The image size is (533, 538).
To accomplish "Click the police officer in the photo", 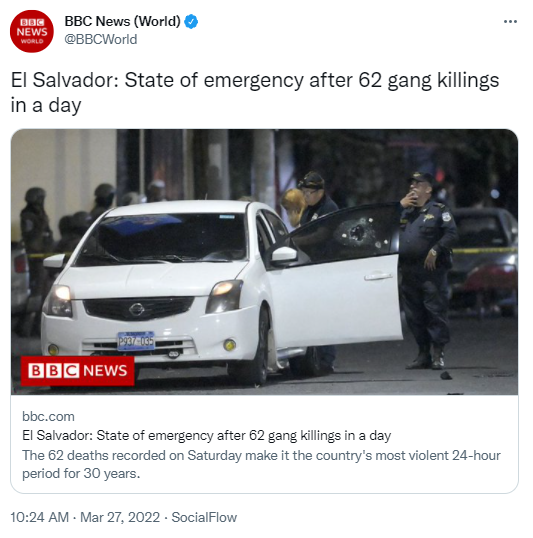I will [x=428, y=269].
